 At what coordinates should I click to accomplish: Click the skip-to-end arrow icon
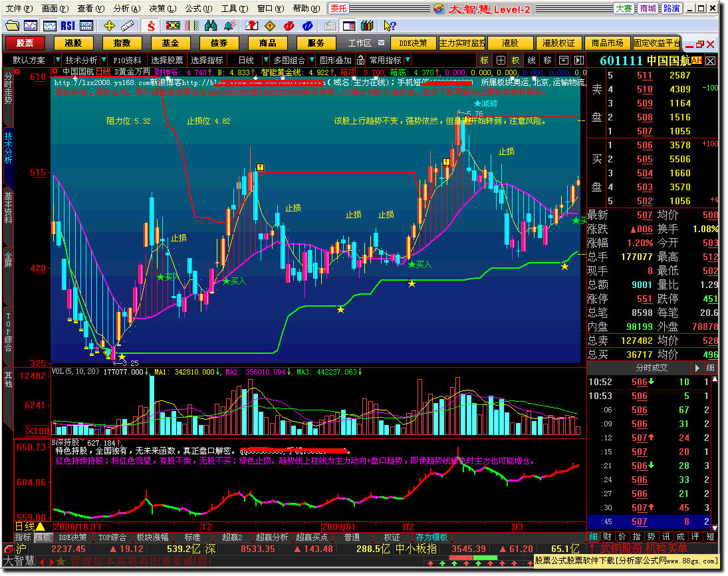pos(579,60)
